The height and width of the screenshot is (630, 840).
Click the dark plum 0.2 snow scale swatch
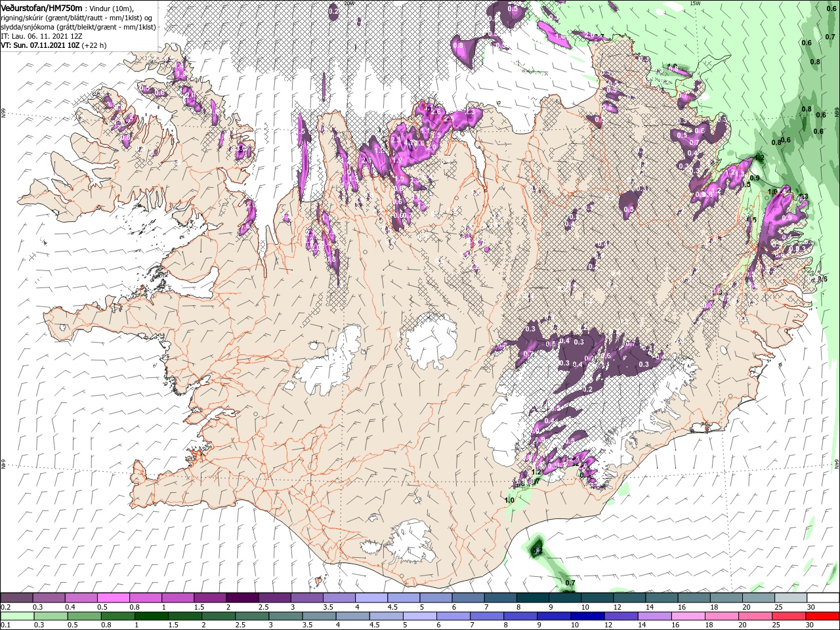point(17,598)
